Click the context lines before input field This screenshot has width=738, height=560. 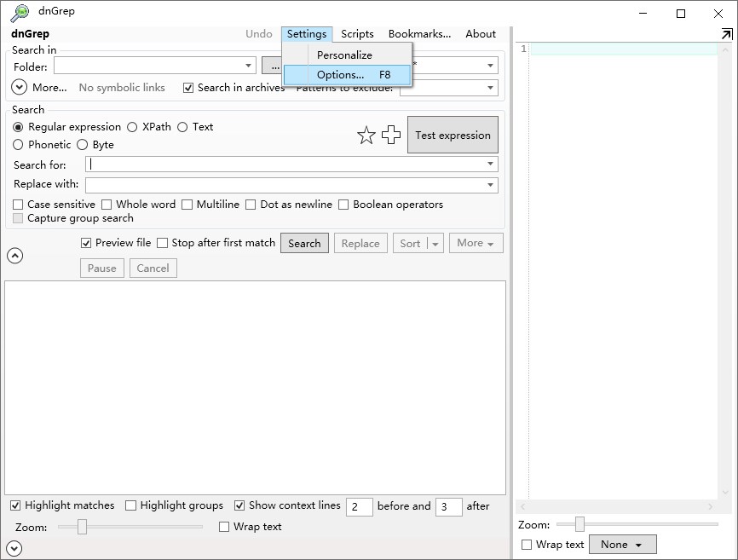click(x=359, y=506)
